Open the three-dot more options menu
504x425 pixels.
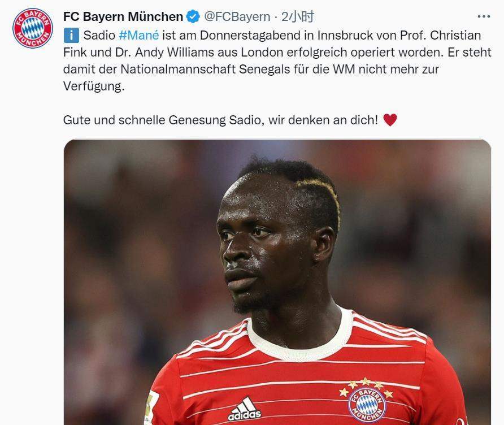tap(484, 16)
